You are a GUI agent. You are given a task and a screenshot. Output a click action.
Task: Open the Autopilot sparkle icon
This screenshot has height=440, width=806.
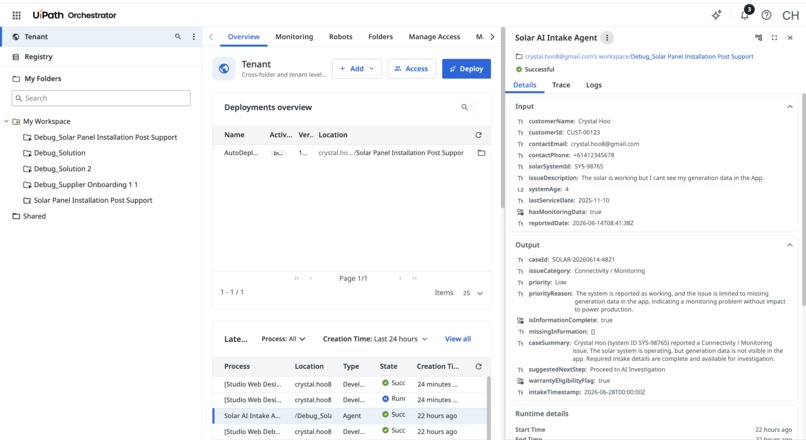(716, 15)
